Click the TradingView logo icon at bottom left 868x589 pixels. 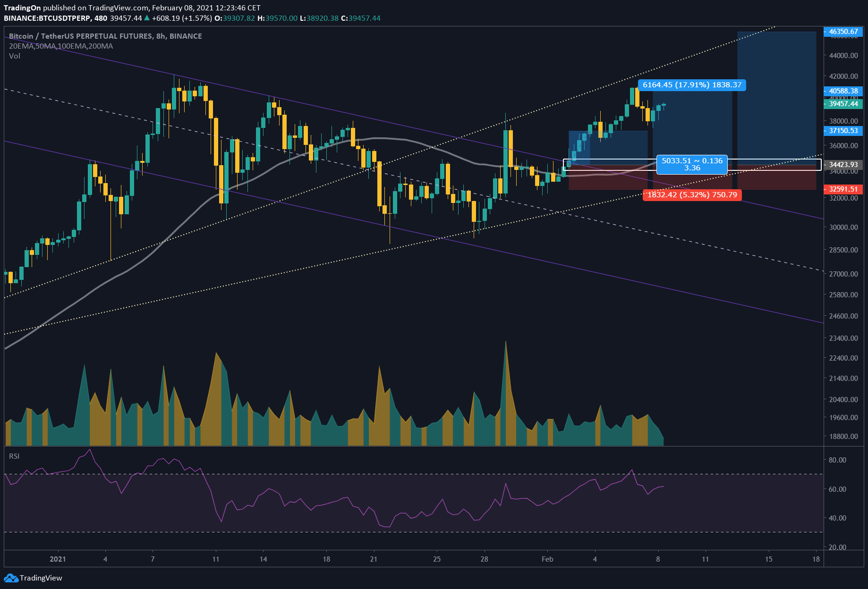pyautogui.click(x=11, y=578)
